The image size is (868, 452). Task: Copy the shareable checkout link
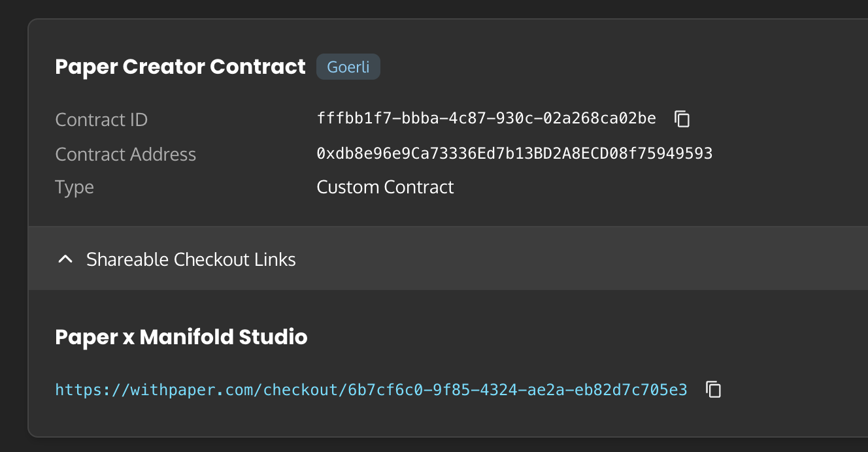click(x=714, y=390)
